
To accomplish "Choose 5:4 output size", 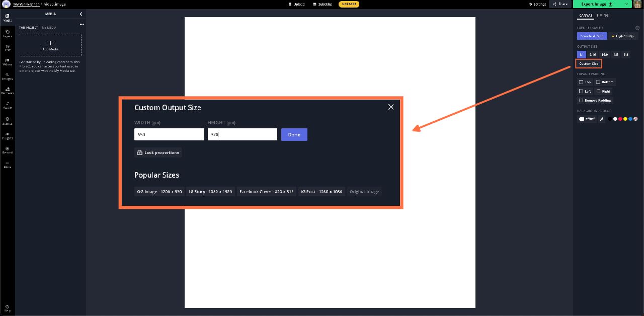I will [x=626, y=54].
